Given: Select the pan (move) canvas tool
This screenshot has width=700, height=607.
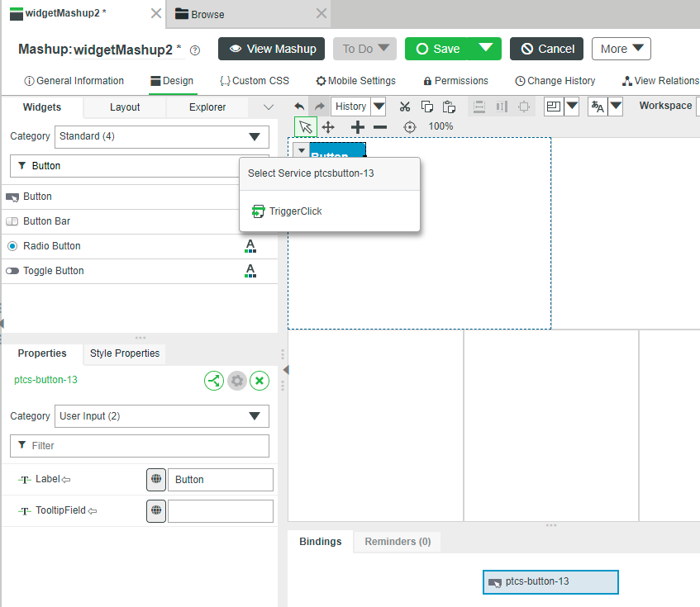Looking at the screenshot, I should (328, 127).
